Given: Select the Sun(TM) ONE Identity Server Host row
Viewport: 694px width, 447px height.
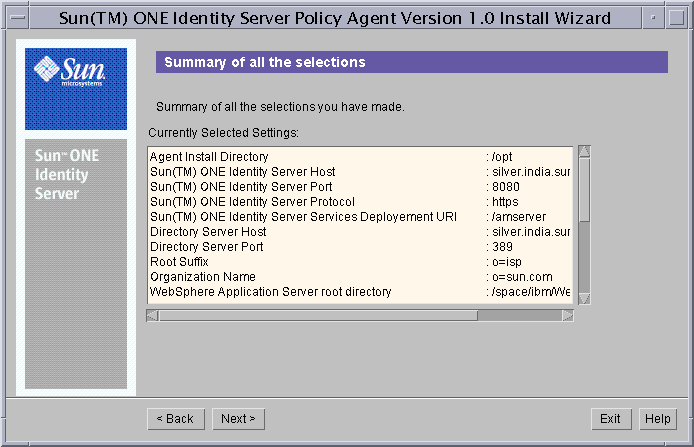Looking at the screenshot, I should pos(360,172).
